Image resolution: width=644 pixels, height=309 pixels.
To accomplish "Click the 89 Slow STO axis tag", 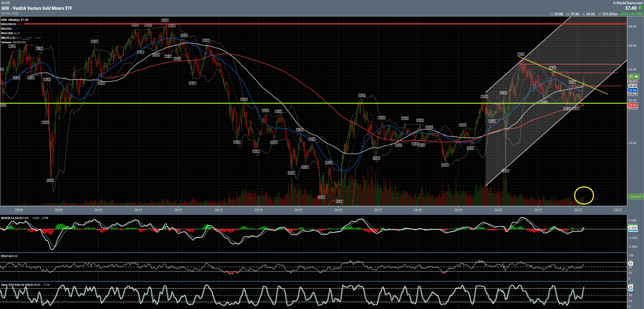I will [631, 287].
